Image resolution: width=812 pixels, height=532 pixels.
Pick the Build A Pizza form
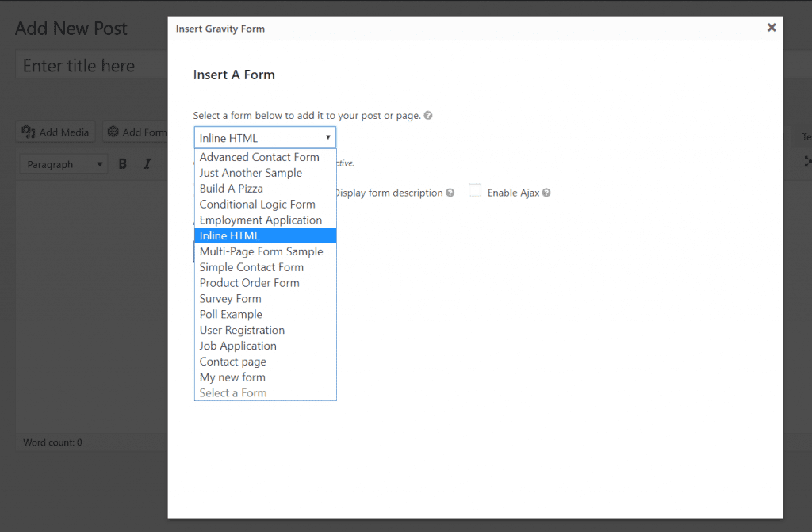(265, 189)
